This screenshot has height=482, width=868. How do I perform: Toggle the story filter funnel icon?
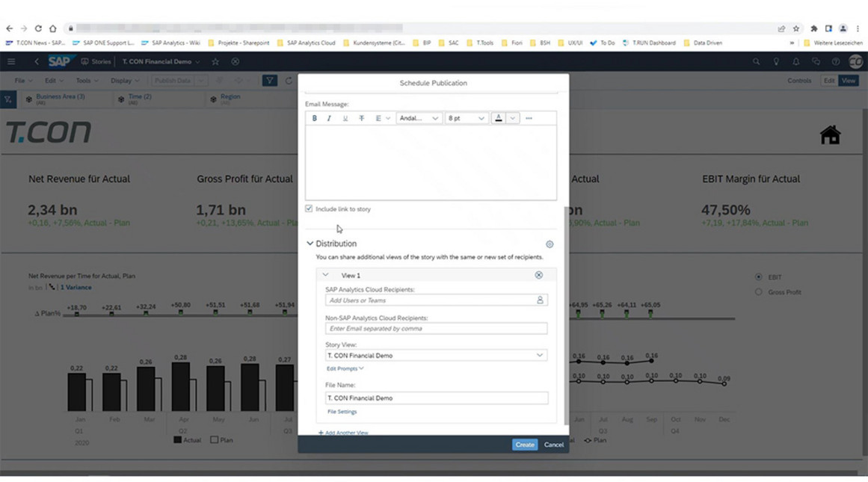tap(270, 81)
